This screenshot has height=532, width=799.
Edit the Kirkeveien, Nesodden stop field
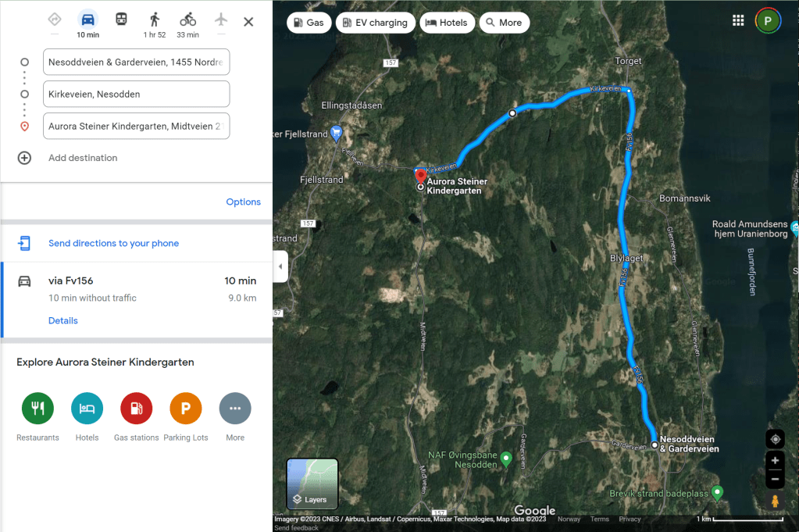pos(136,94)
